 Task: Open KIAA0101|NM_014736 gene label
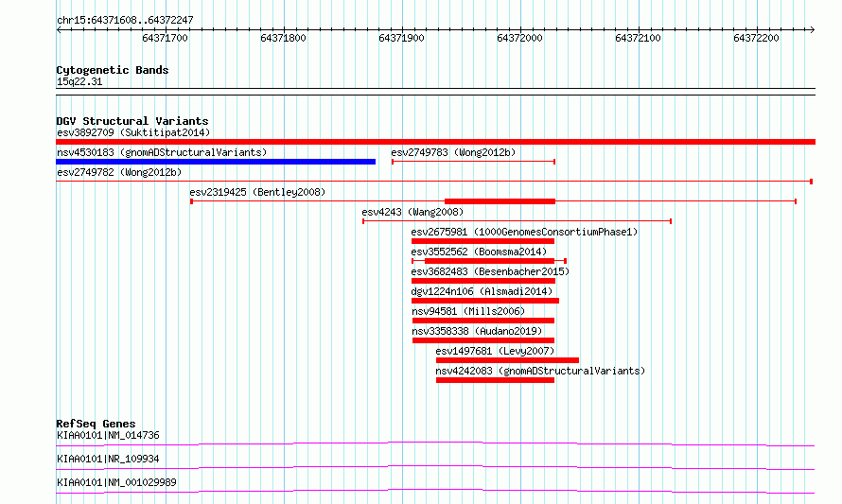coord(108,435)
